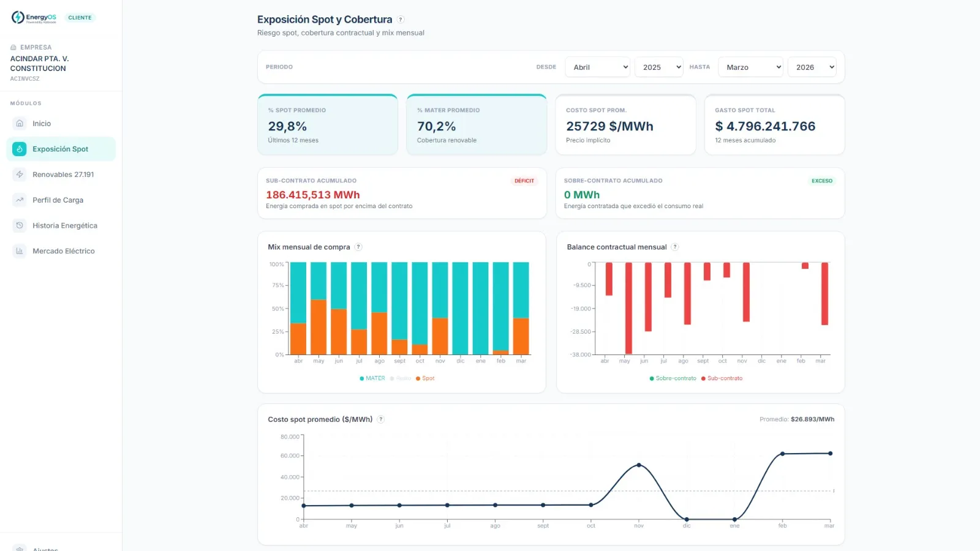Click the building icon beside EMPRESA
980x551 pixels.
click(13, 47)
